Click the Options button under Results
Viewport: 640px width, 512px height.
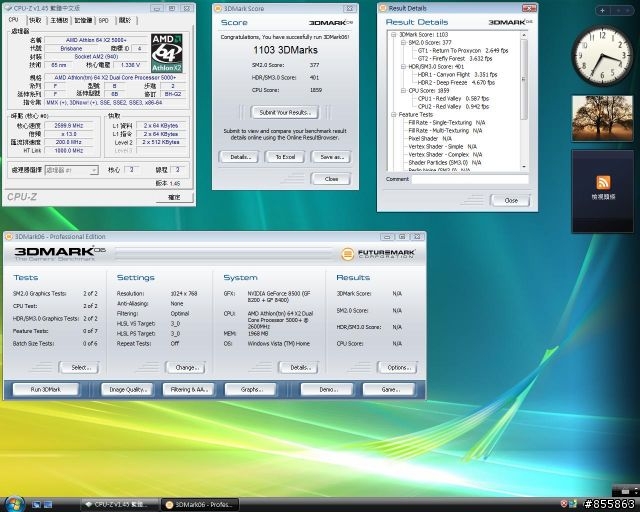398,367
